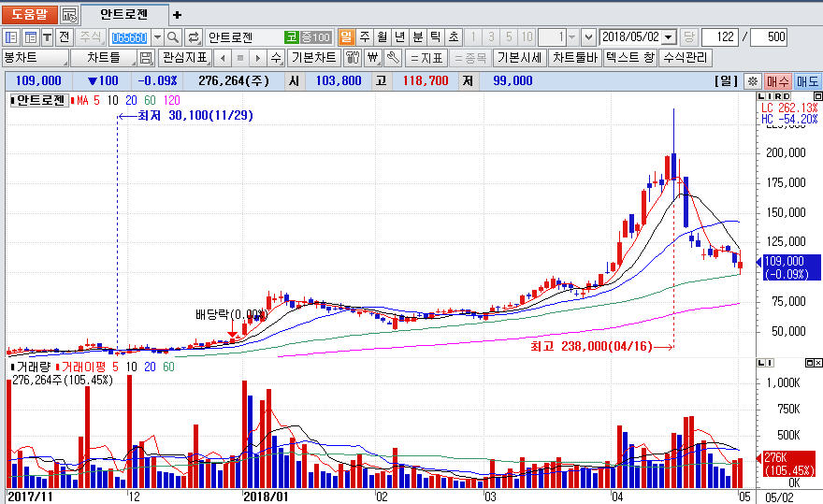The width and height of the screenshot is (823, 504).
Task: Click the MA 5 red color marker in legend
Action: coord(73,100)
